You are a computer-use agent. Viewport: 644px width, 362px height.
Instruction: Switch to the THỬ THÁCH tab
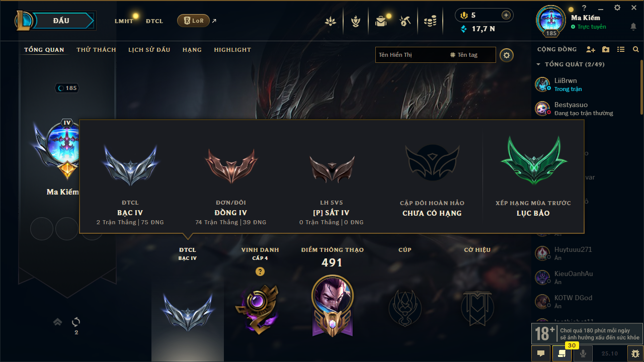96,50
